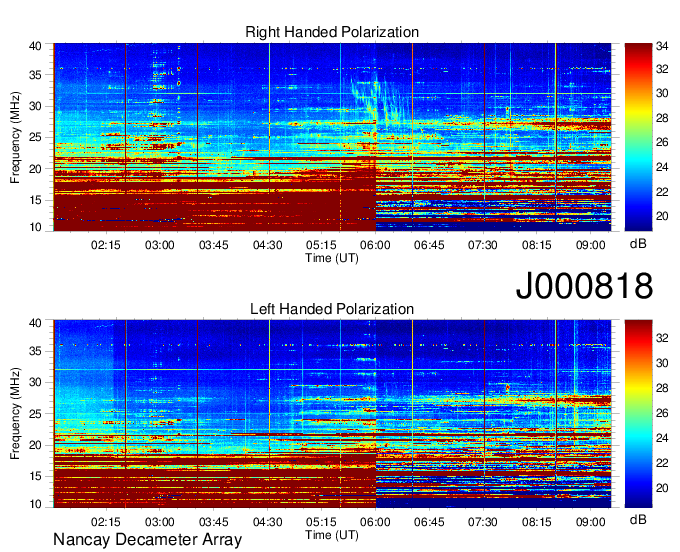Click the '20' tick on Right Handed colorbar
The height and width of the screenshot is (552, 680).
[662, 216]
